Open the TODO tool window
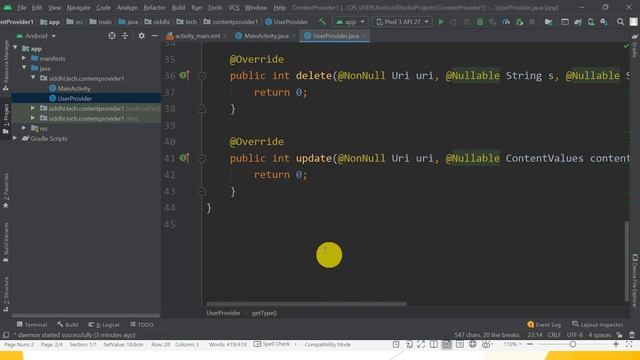Screen dimensions: 640x360 pos(142,324)
